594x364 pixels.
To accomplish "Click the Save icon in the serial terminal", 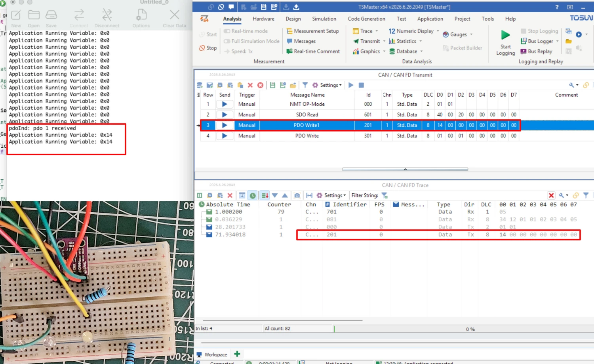I will click(x=51, y=15).
